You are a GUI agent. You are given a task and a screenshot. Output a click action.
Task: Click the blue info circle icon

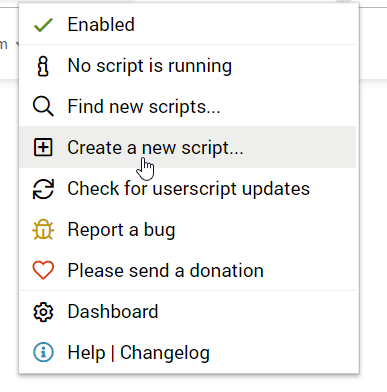(x=43, y=352)
